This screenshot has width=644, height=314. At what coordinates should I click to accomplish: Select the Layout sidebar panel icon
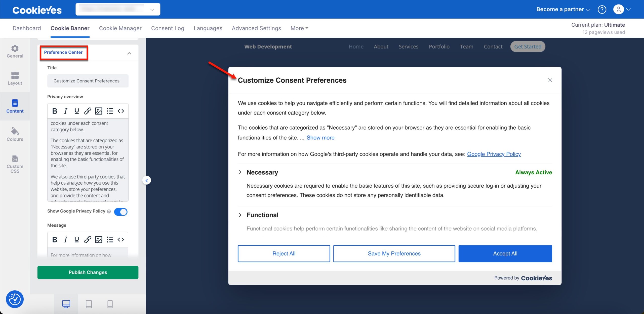tap(15, 79)
